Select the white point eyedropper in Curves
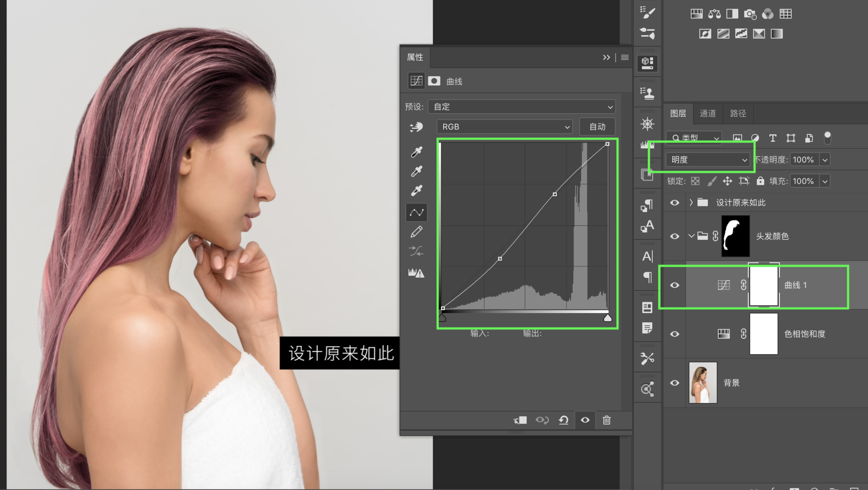This screenshot has height=490, width=868. [417, 190]
